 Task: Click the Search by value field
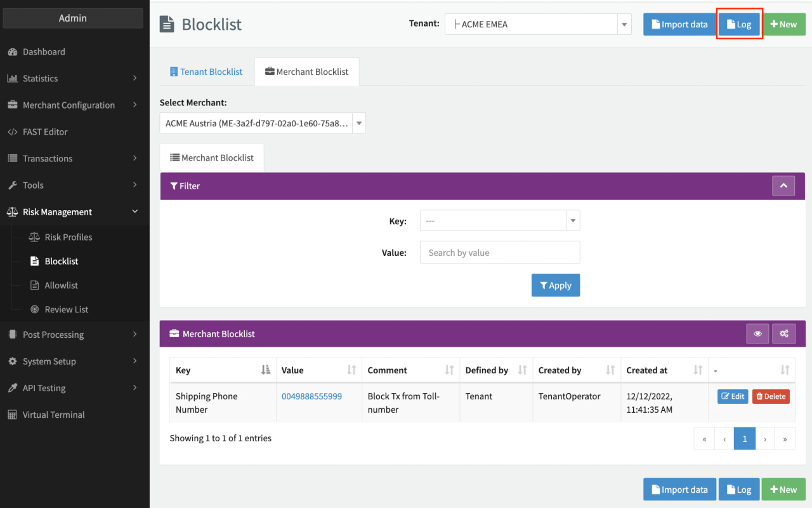click(500, 252)
